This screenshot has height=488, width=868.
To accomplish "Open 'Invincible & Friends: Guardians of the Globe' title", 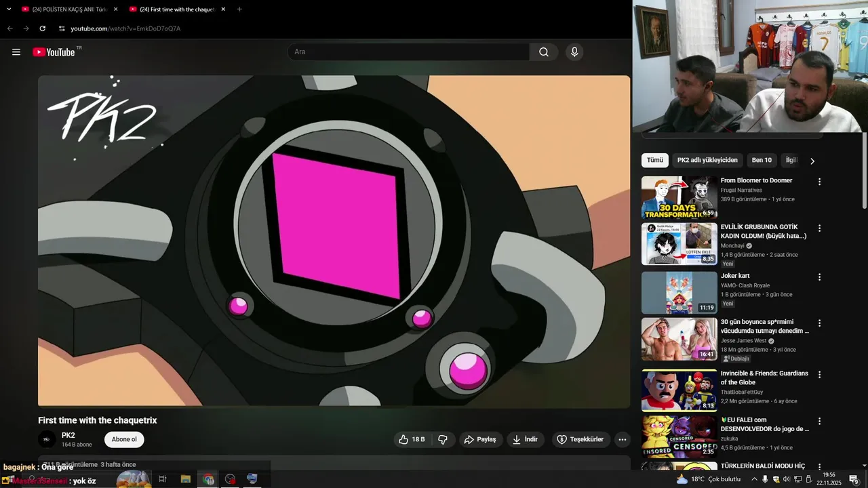I will click(764, 378).
